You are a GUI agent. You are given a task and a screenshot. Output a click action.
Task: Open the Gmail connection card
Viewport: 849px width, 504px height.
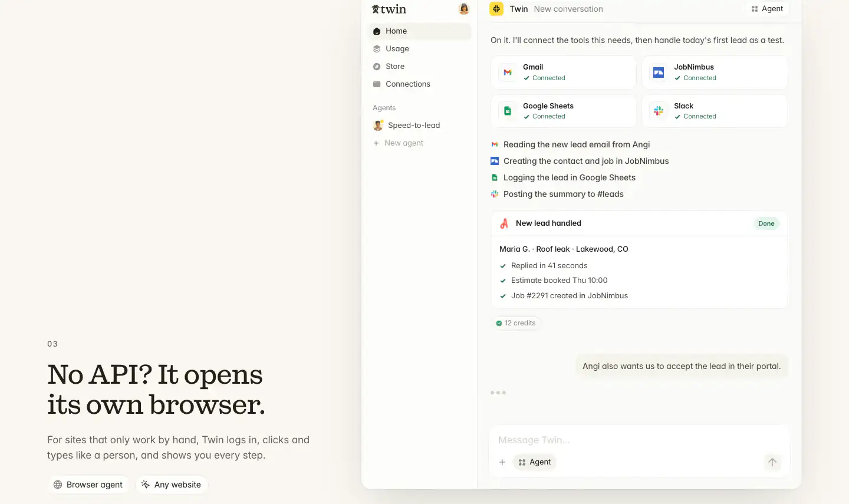(563, 73)
